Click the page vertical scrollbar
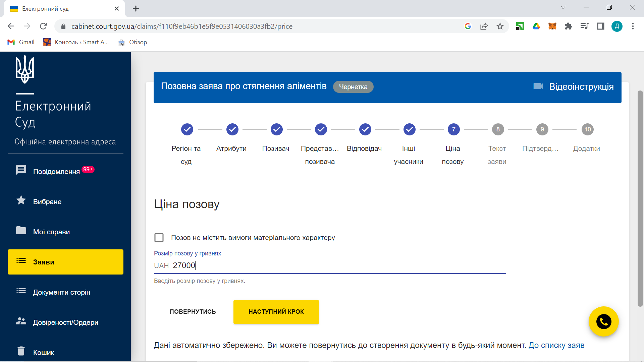The width and height of the screenshot is (644, 362). [x=640, y=198]
